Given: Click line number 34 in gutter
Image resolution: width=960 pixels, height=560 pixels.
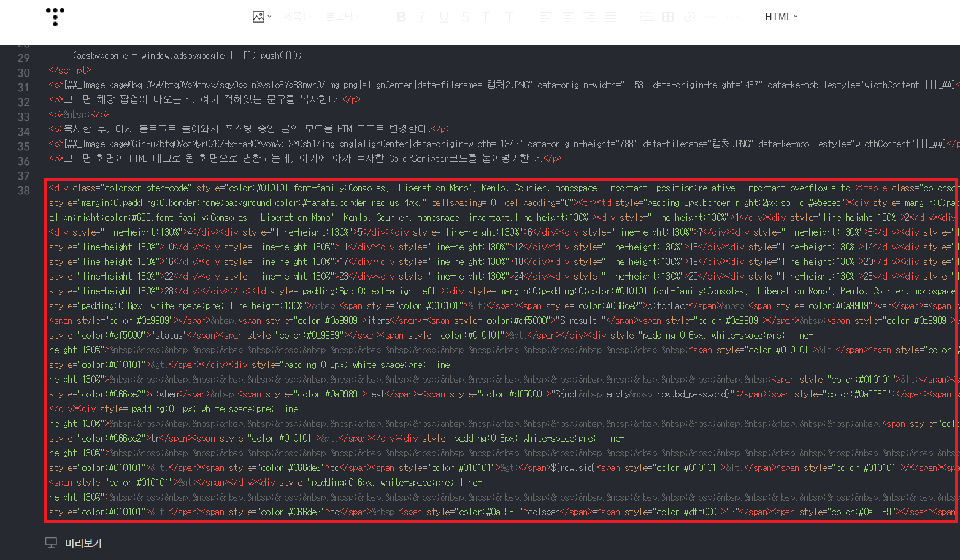Looking at the screenshot, I should tap(23, 132).
